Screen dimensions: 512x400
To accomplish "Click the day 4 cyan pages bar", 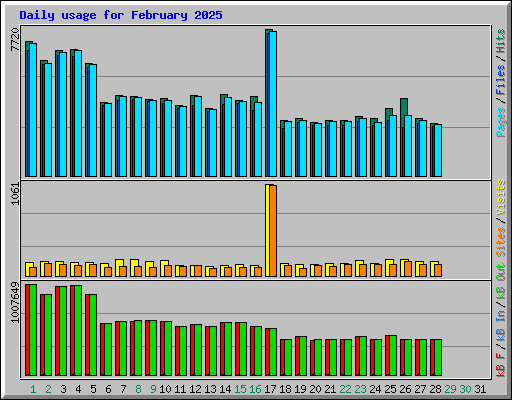I will (x=78, y=114).
